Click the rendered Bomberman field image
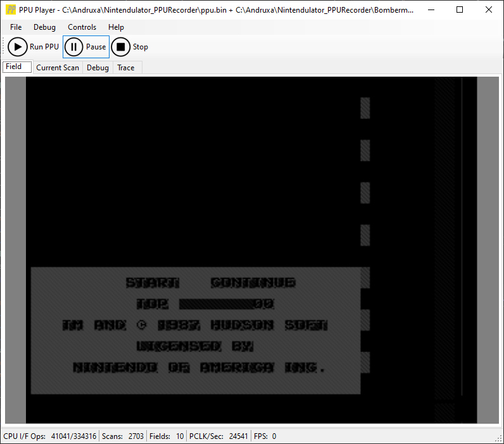The width and height of the screenshot is (504, 444). point(251,250)
